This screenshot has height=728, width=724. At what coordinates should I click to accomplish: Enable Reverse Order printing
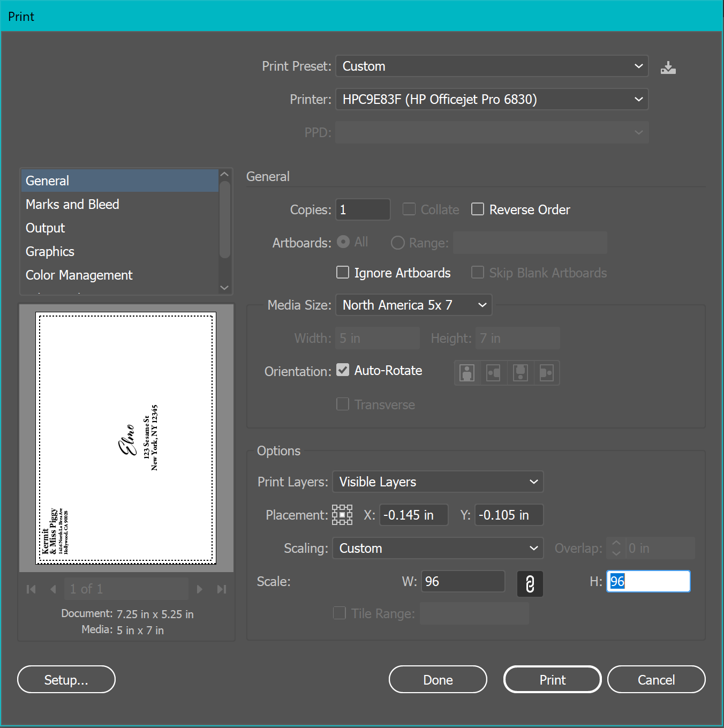tap(477, 209)
